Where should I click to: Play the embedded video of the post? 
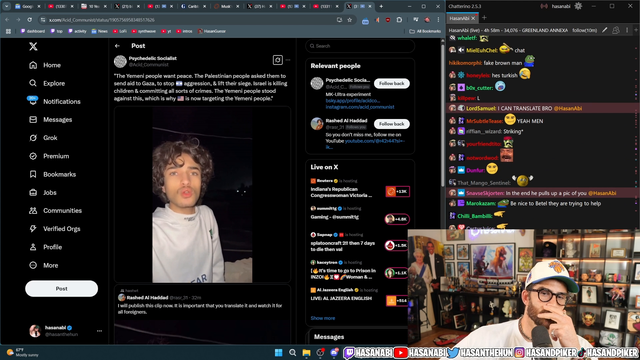coord(202,195)
